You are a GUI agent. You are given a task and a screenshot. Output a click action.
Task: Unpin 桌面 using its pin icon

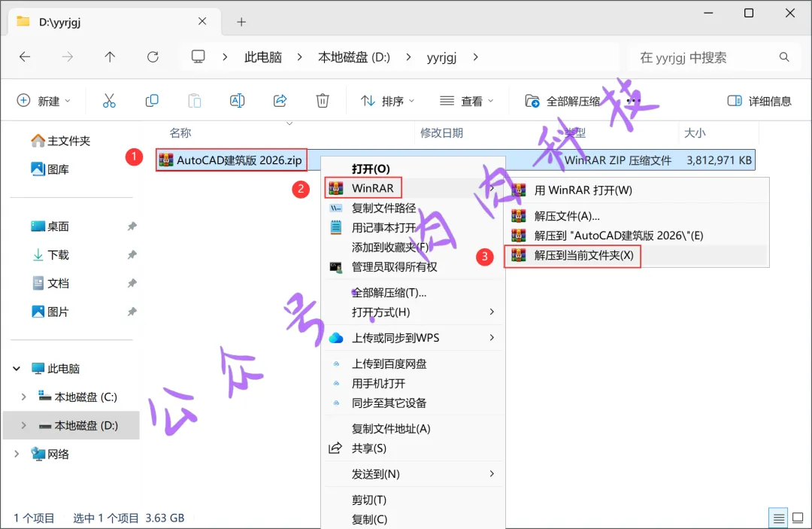tap(132, 226)
